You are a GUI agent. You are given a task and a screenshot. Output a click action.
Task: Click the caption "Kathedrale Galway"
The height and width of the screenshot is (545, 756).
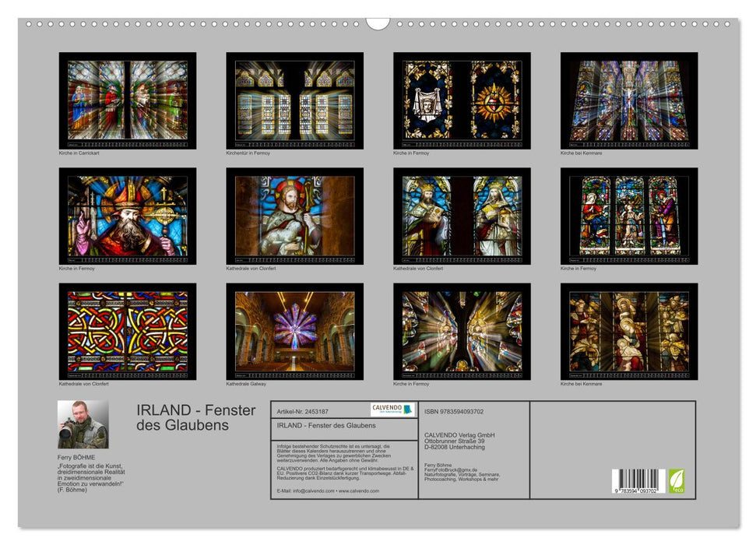tap(246, 384)
